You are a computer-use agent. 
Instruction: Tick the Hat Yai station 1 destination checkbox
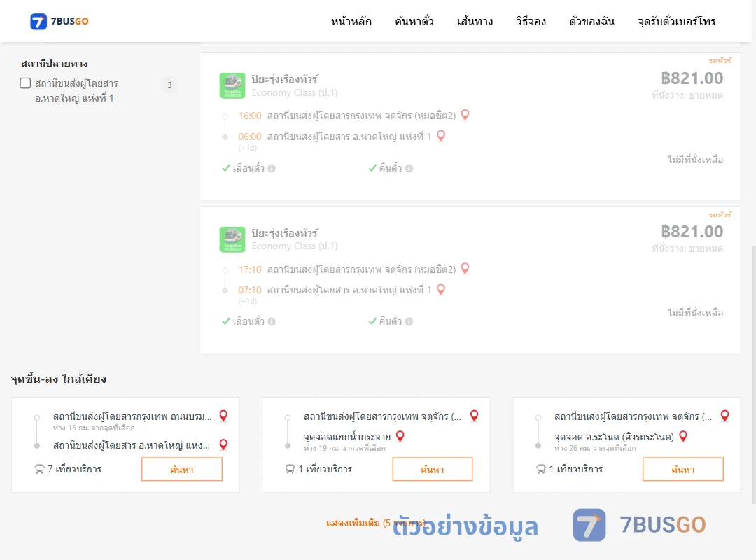coord(26,83)
